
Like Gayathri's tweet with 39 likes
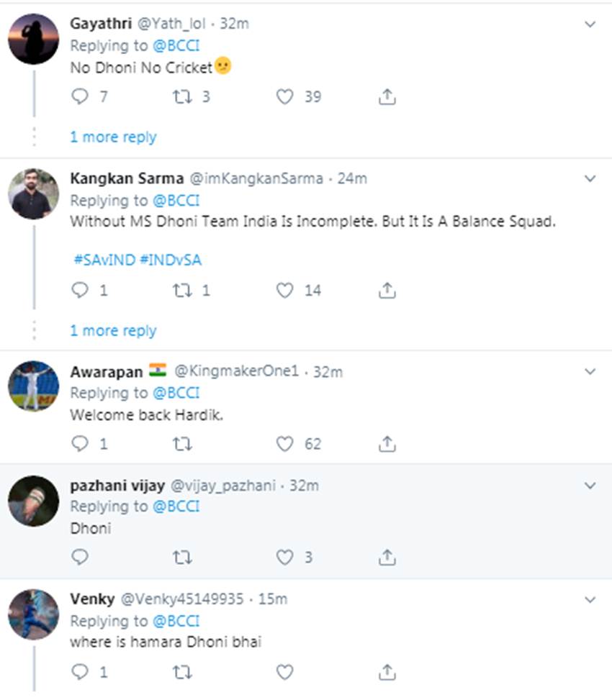pos(285,96)
